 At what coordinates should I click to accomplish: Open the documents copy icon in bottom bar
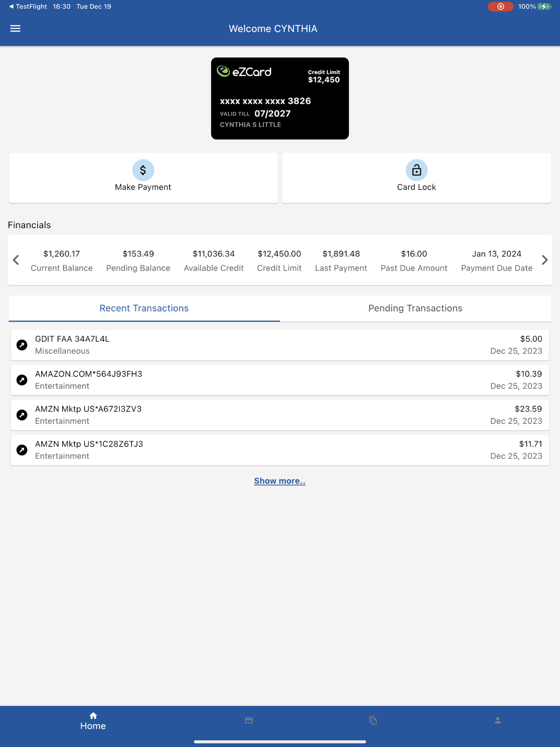(373, 720)
